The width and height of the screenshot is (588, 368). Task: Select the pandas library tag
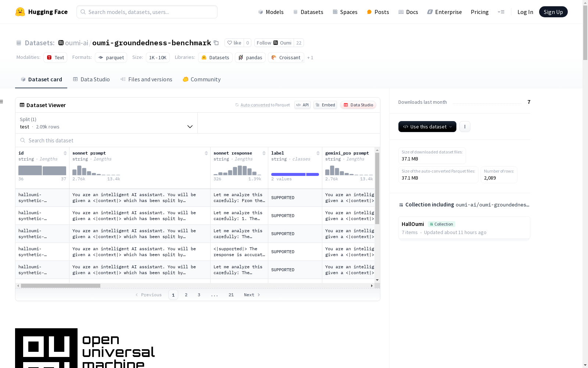click(x=250, y=57)
